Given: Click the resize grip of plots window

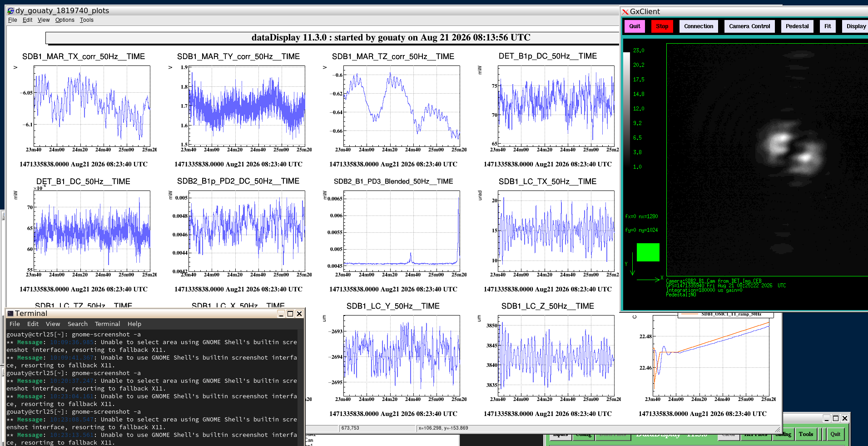Looking at the screenshot, I should [778, 429].
